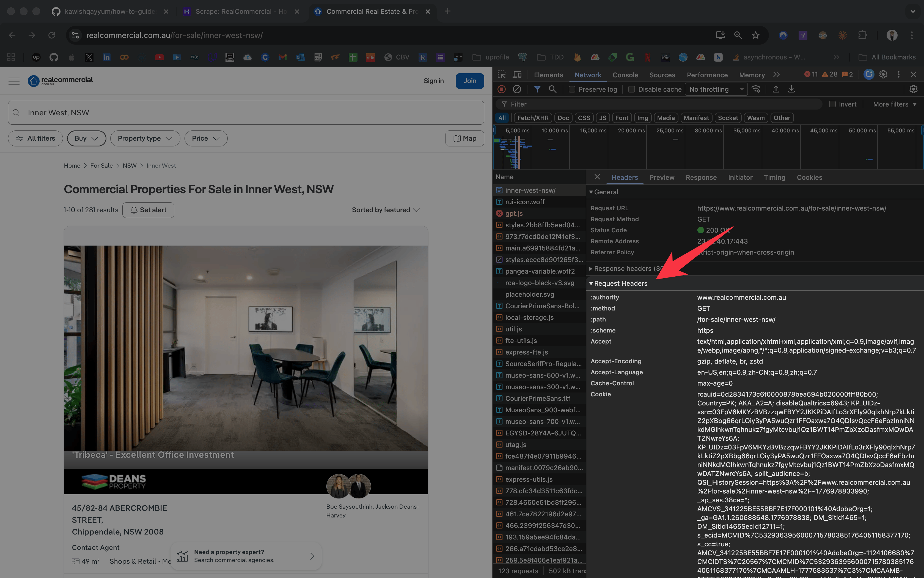Open the Buy dropdown

[x=86, y=138]
